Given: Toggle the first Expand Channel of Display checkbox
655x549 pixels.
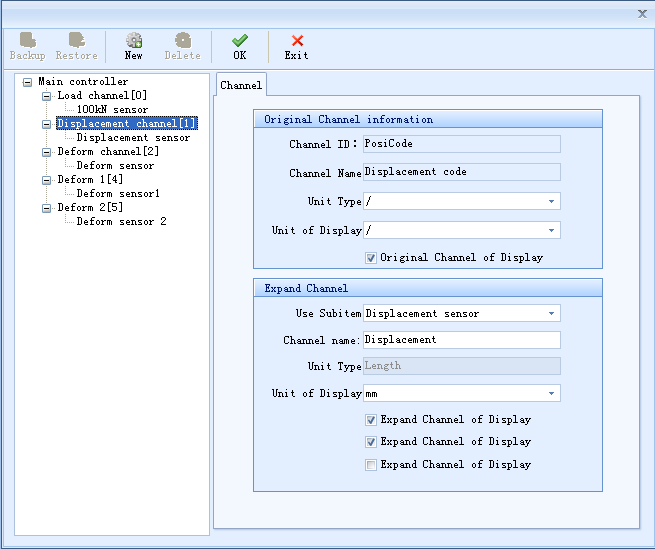Looking at the screenshot, I should (x=371, y=420).
